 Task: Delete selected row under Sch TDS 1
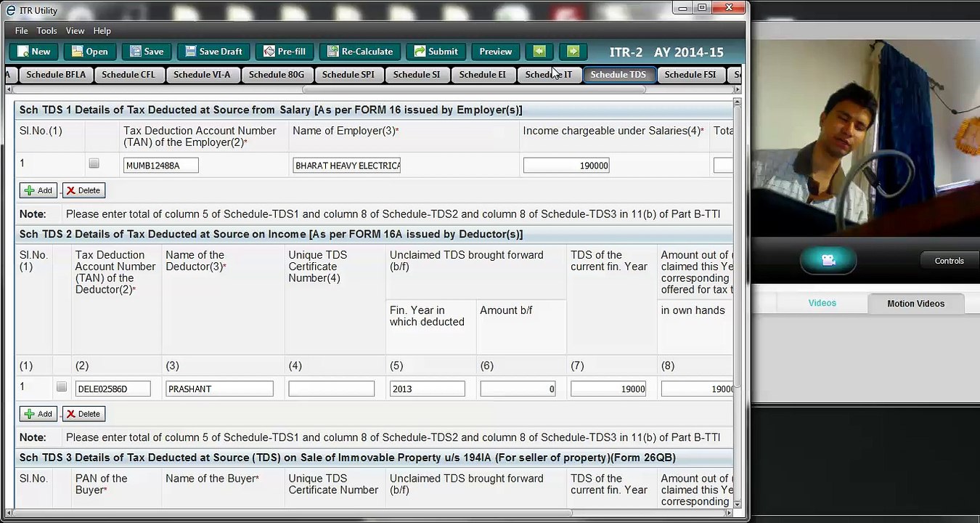[x=83, y=190]
